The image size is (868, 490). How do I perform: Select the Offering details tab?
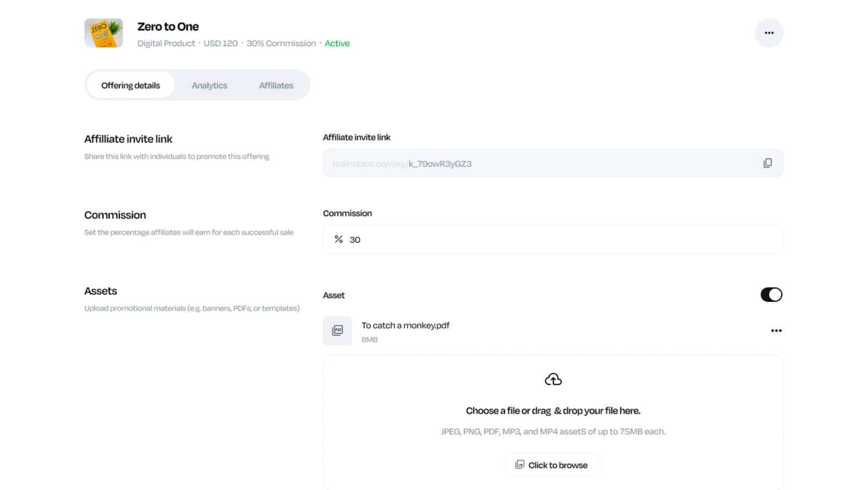coord(131,85)
